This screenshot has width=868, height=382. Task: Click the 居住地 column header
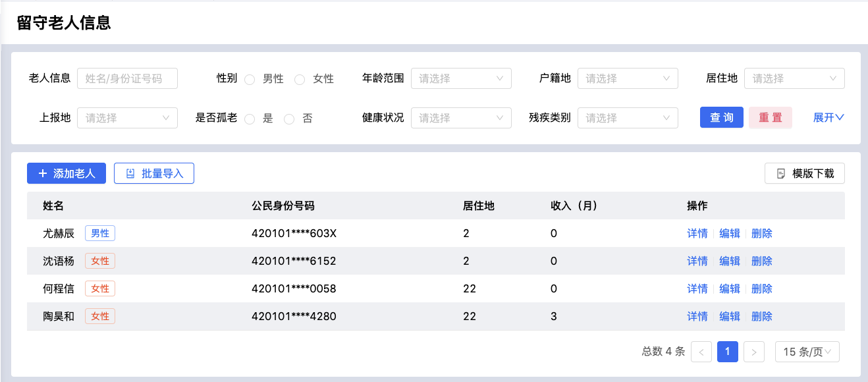(x=479, y=205)
